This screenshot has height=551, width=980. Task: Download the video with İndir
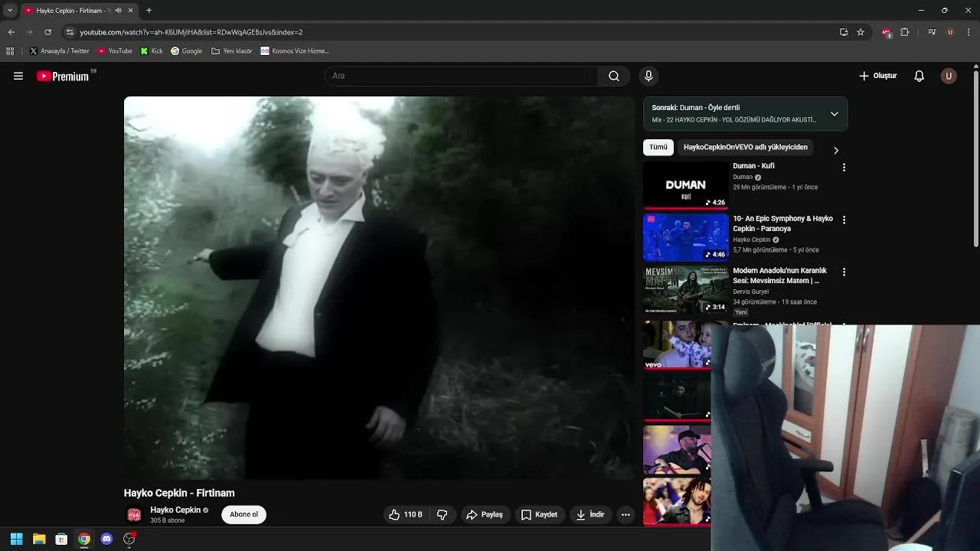(x=590, y=514)
